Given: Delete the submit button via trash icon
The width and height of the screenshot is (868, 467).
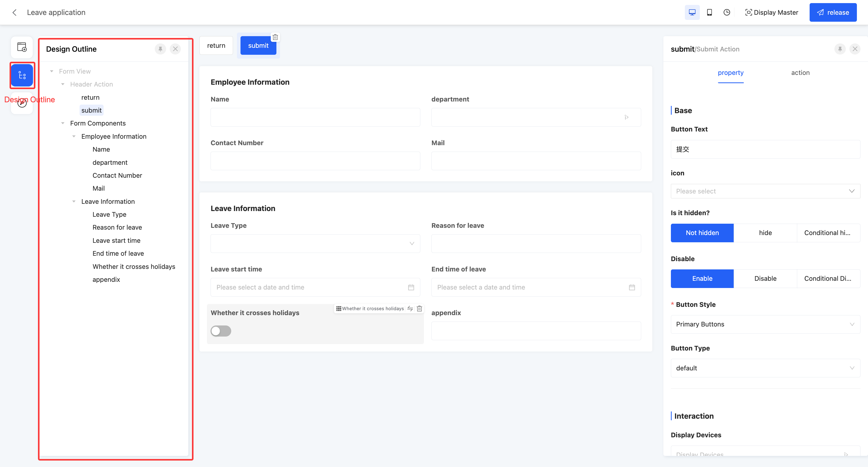Looking at the screenshot, I should tap(275, 37).
